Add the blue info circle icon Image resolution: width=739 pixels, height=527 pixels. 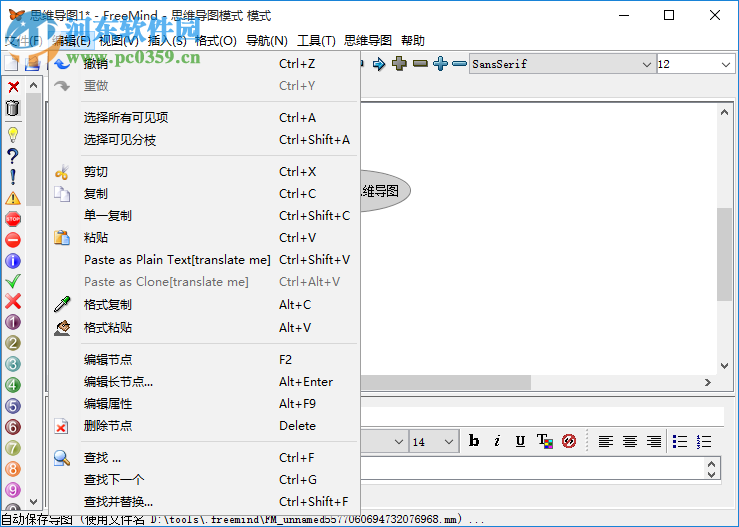tap(13, 261)
